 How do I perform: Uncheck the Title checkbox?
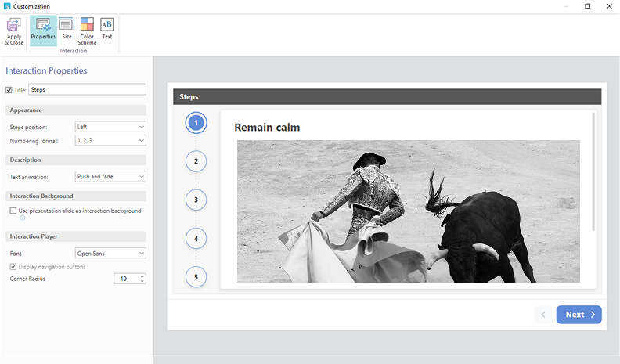click(x=9, y=90)
